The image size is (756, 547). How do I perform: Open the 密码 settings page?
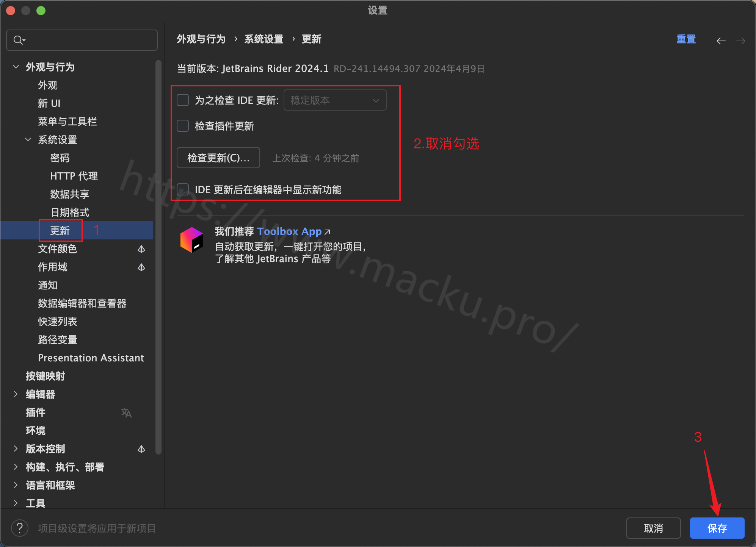[60, 158]
